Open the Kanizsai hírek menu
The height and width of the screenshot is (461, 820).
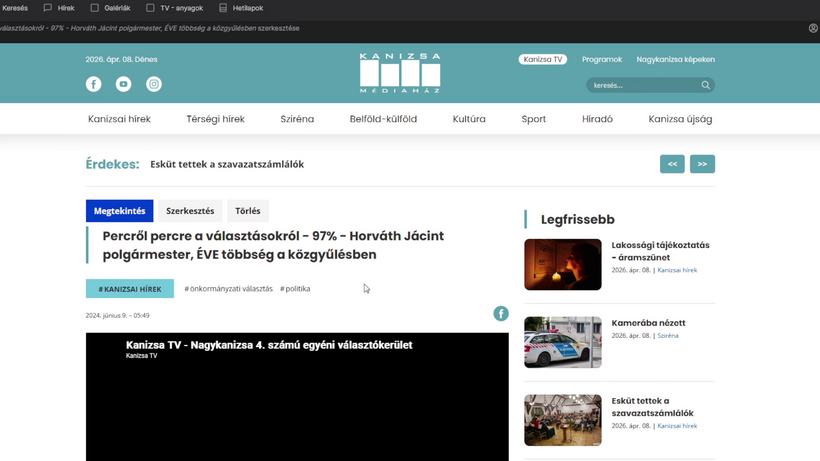[x=119, y=119]
